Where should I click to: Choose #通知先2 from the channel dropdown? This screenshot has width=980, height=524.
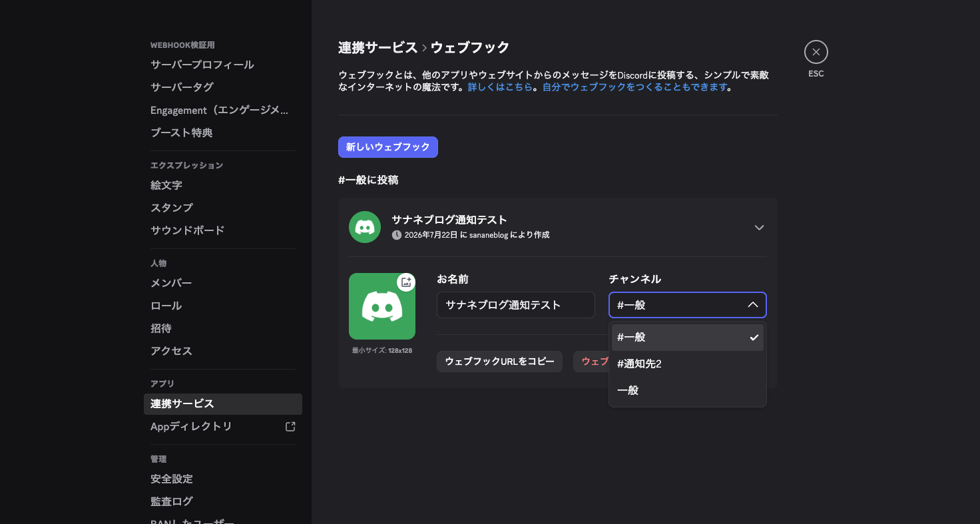tap(688, 364)
